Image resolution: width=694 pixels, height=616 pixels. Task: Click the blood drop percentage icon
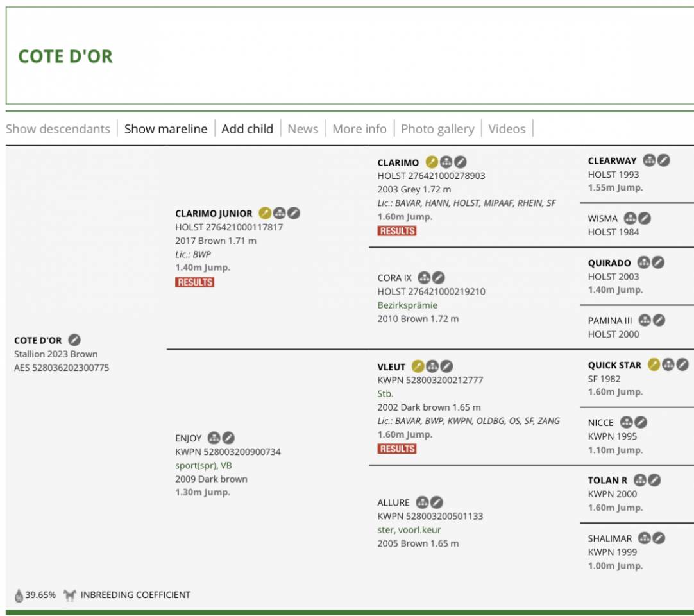point(19,595)
